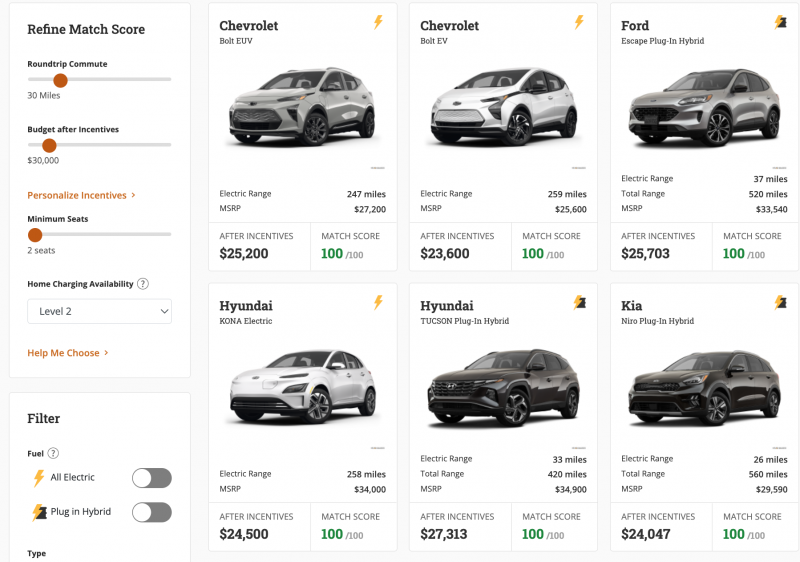This screenshot has height=562, width=800.
Task: Open the Kia Niro Plug-In Hybrid image
Action: 704,388
